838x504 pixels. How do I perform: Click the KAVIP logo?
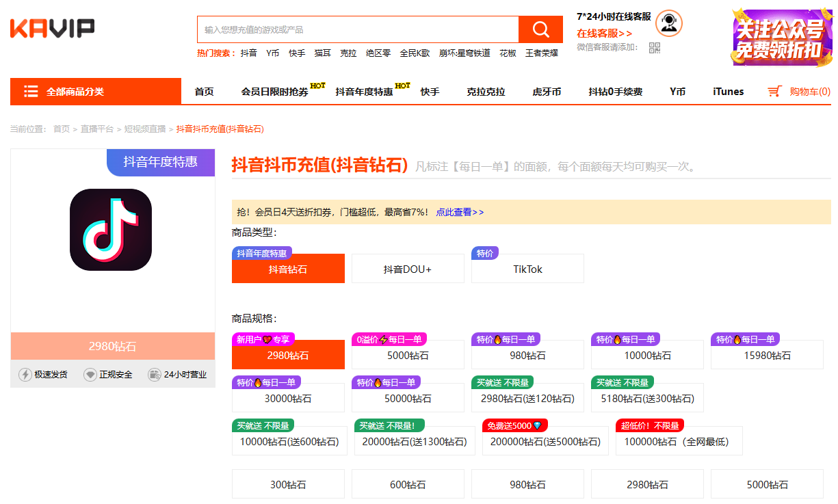tap(52, 28)
